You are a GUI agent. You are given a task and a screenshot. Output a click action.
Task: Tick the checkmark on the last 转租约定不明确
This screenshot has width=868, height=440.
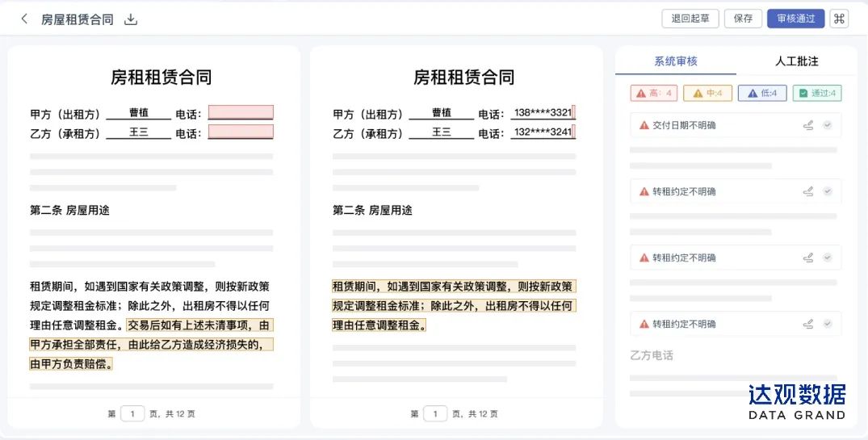(827, 324)
